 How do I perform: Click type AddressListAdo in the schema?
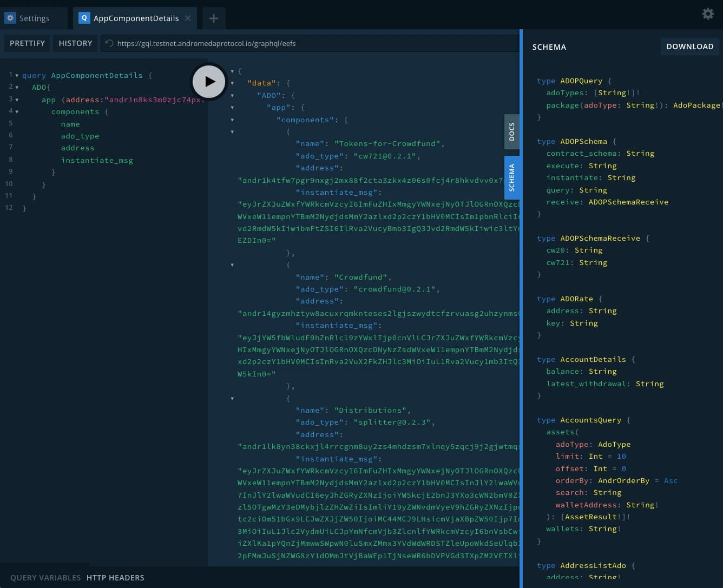tap(593, 565)
